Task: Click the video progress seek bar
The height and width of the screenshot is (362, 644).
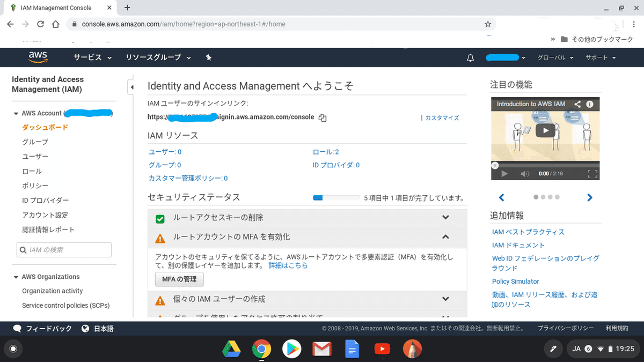Action: pos(545,165)
